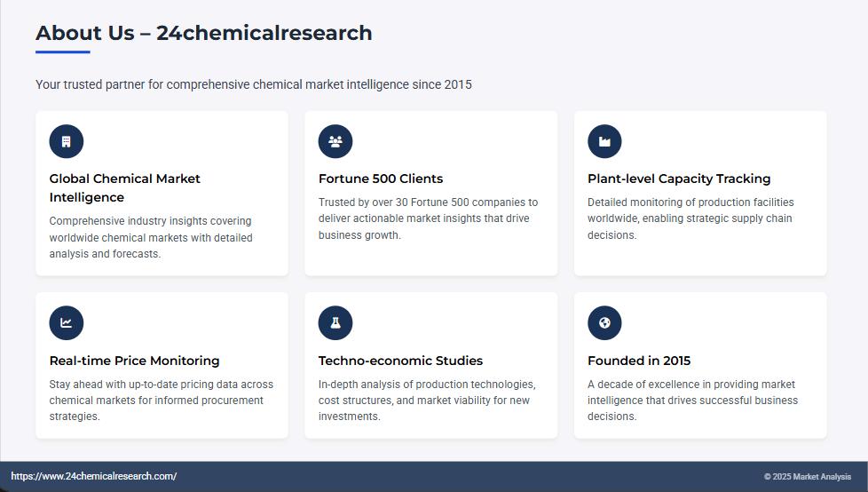Click the Real-time Price Monitoring heading
The width and height of the screenshot is (868, 492).
tap(134, 361)
